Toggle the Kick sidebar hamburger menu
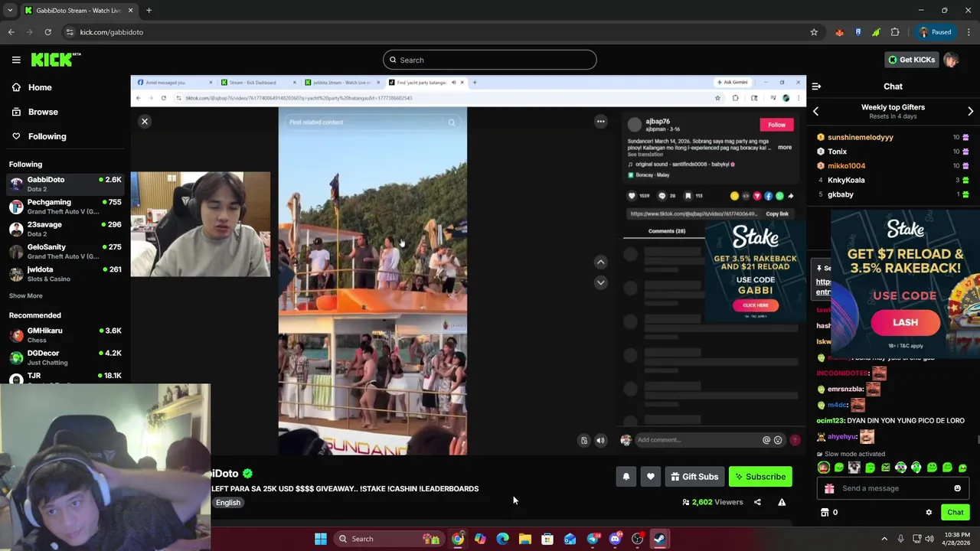 [16, 60]
